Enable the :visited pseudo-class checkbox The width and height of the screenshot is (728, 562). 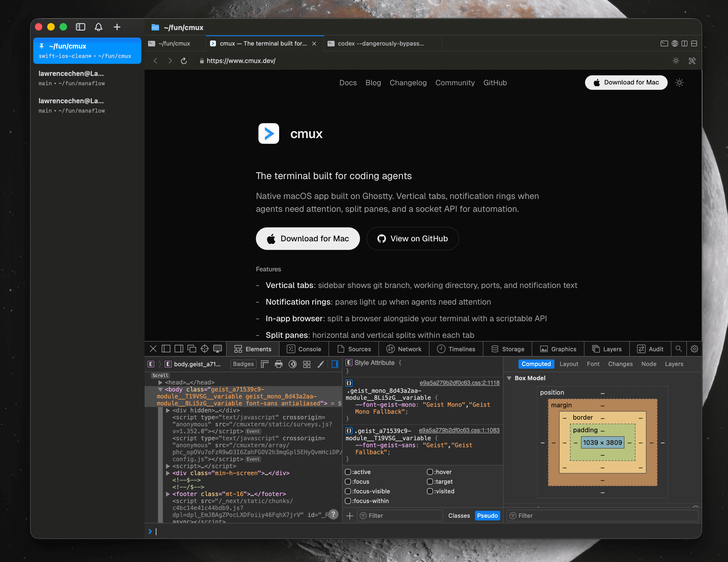coord(430,491)
